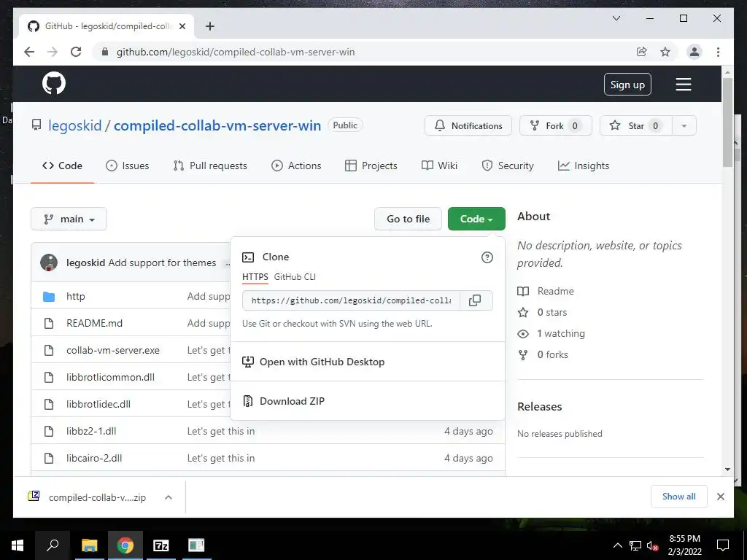Open the 0 forks link
Viewport: 747px width, 560px height.
click(x=543, y=355)
